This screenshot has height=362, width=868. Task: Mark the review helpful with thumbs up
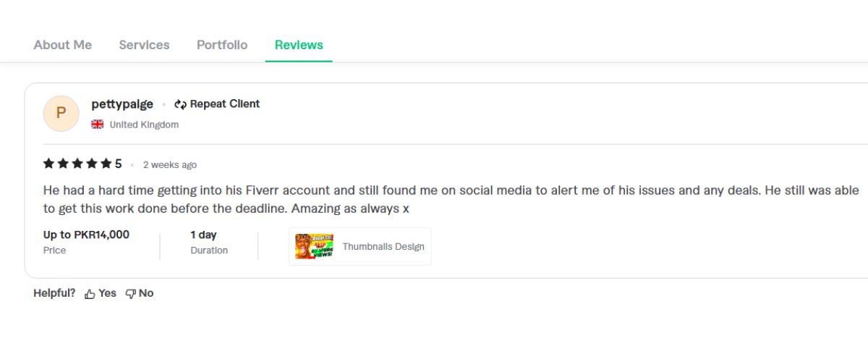click(90, 294)
